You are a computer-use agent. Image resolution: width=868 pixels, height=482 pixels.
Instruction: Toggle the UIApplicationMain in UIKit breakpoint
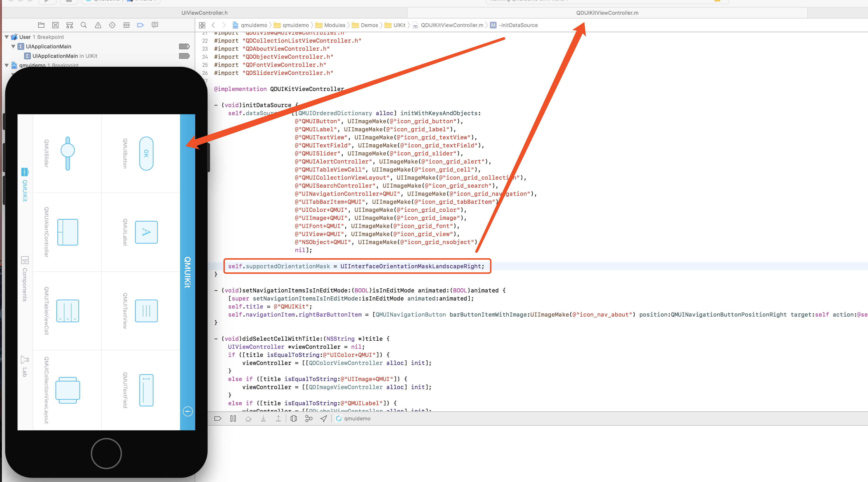click(x=184, y=56)
